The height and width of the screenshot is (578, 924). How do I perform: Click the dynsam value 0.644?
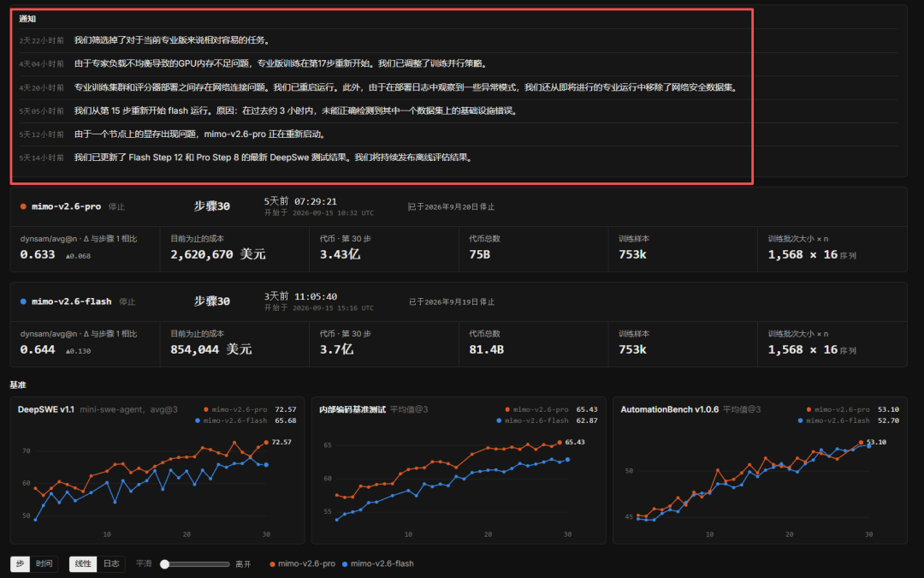tap(38, 349)
